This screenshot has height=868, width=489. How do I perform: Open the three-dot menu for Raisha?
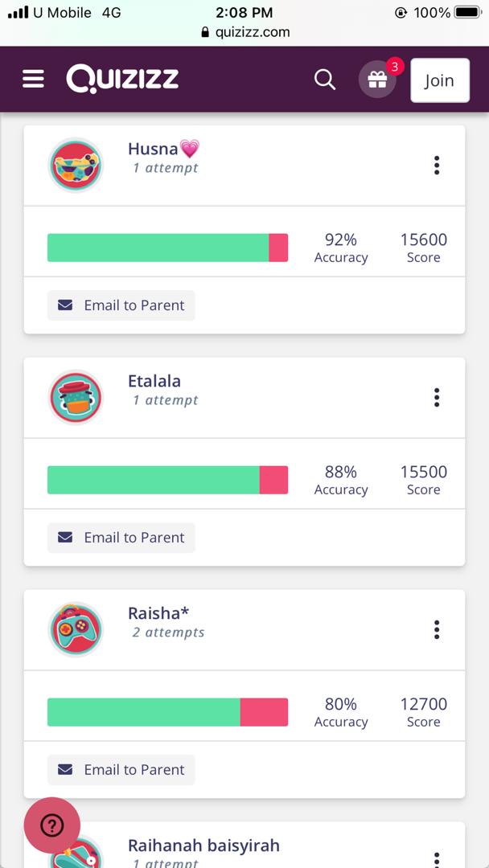coord(437,629)
